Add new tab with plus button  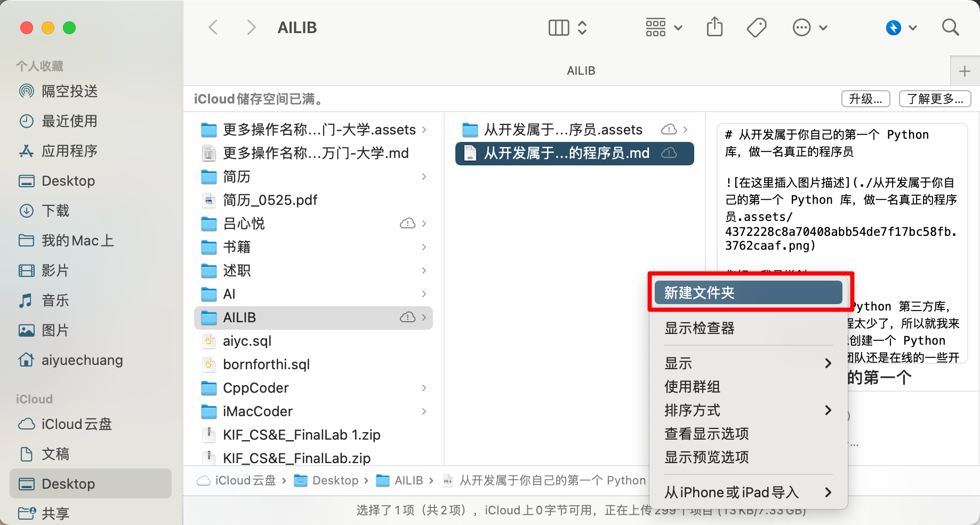965,71
